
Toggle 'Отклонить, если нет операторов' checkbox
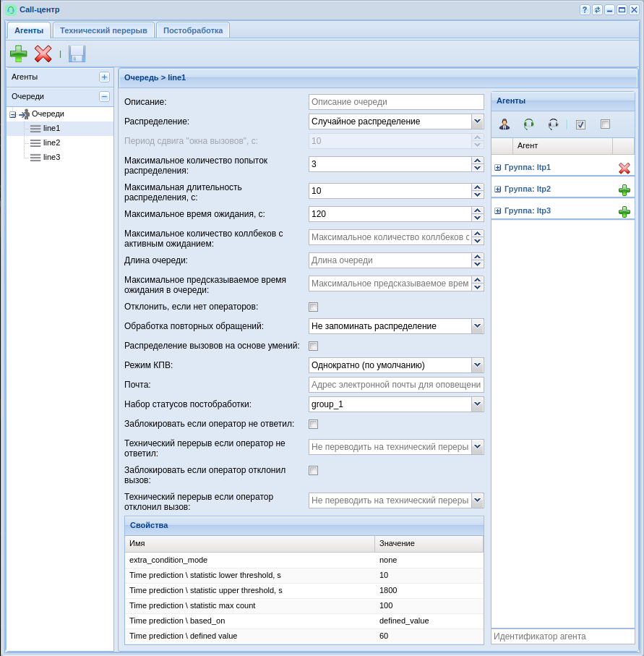[313, 307]
